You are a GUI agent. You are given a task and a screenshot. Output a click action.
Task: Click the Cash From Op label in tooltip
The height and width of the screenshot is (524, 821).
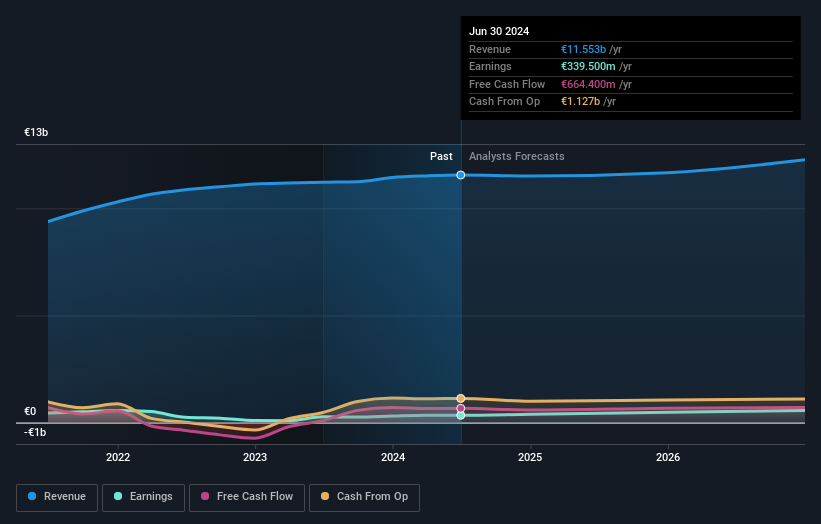click(504, 102)
